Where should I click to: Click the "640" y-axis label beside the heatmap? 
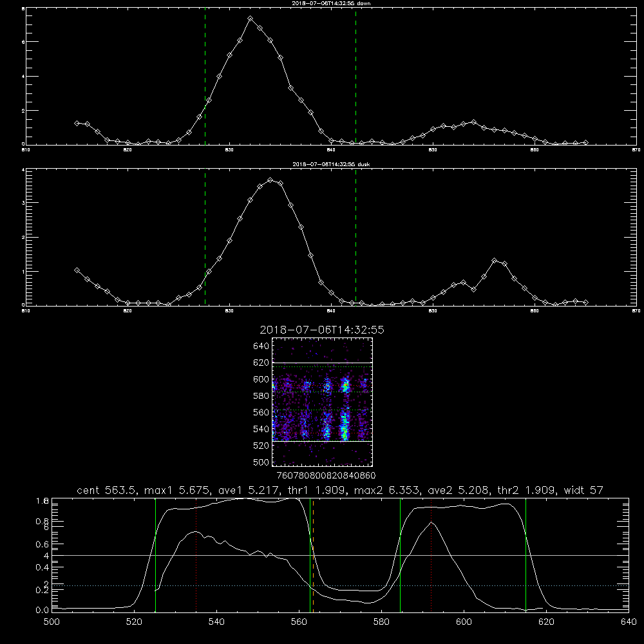pyautogui.click(x=261, y=346)
